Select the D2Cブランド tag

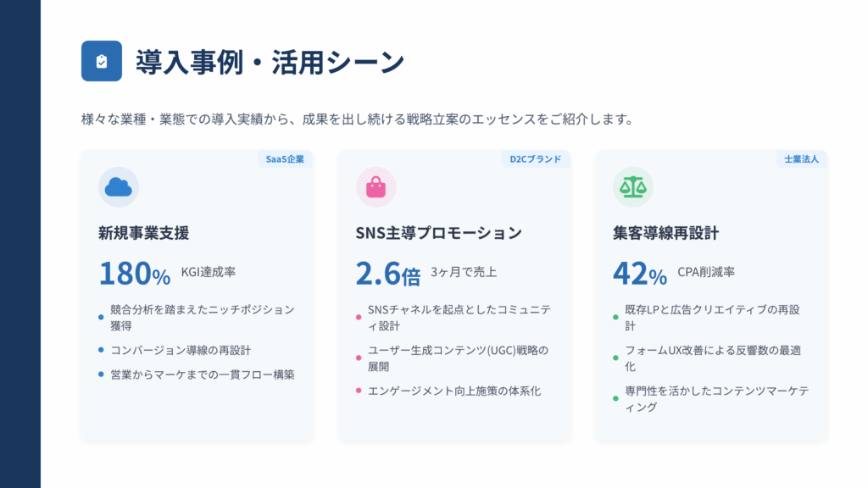(536, 158)
